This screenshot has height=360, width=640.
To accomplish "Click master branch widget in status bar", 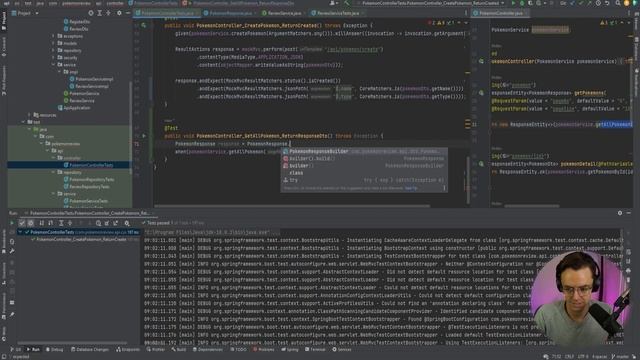I will click(620, 357).
